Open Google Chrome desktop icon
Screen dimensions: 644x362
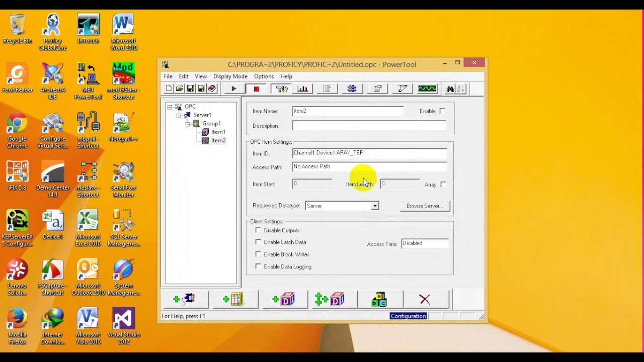coord(17,131)
